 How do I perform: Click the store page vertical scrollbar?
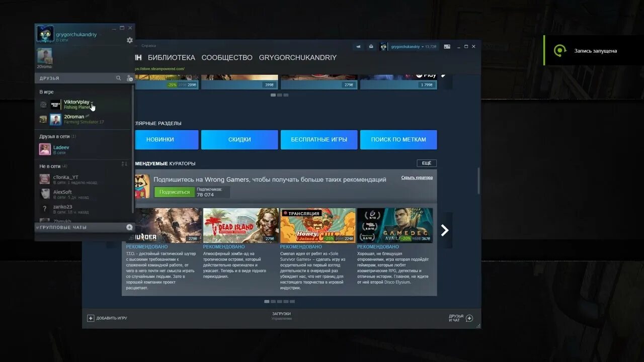point(478,181)
